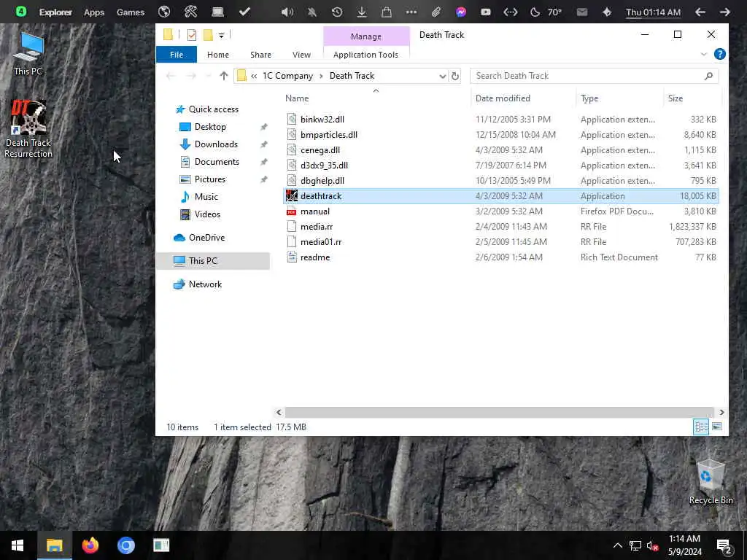
Task: Click the laptop icon in top bar
Action: (217, 12)
